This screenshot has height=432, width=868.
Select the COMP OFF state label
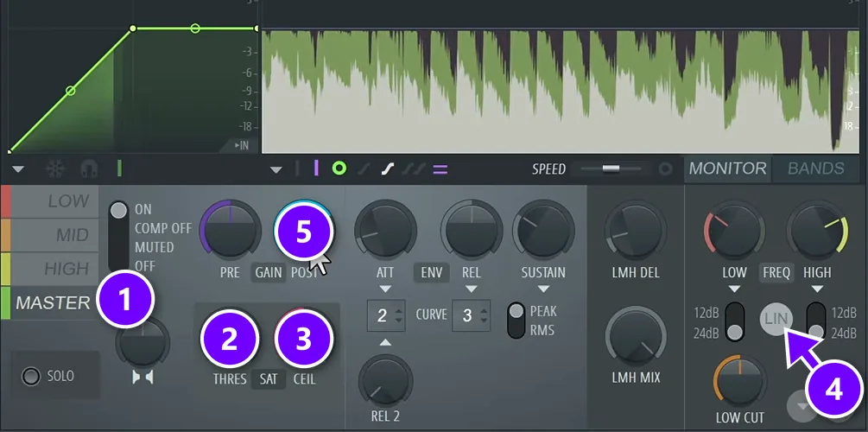[x=162, y=229]
